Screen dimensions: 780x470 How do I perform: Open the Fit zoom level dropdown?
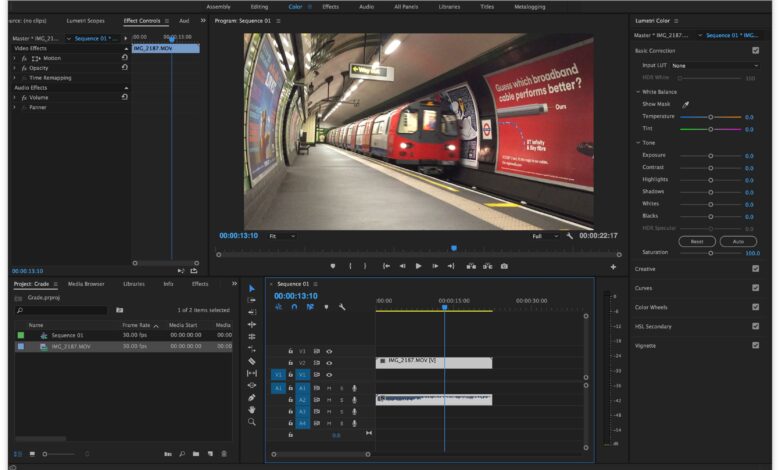[282, 236]
